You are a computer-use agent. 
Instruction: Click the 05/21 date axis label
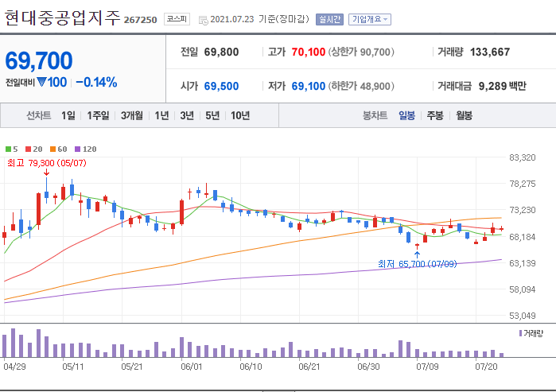pyautogui.click(x=132, y=366)
